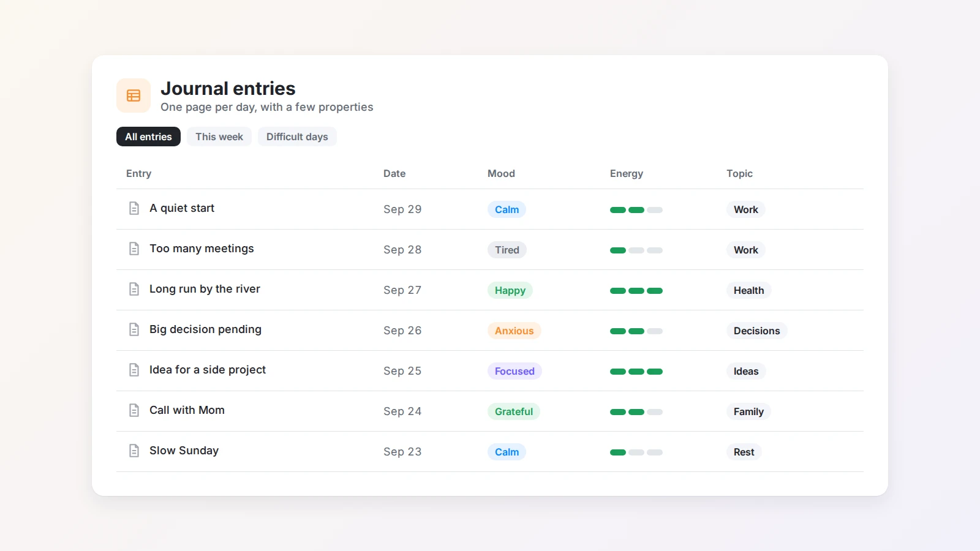The width and height of the screenshot is (980, 551).
Task: Open the Idea for a side project entry
Action: tap(208, 370)
